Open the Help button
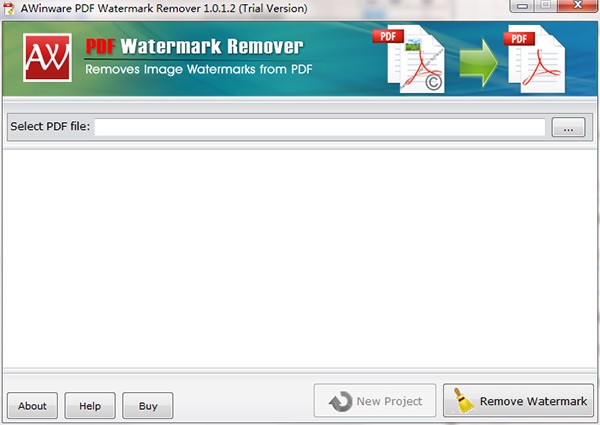This screenshot has width=600, height=425. coord(90,405)
